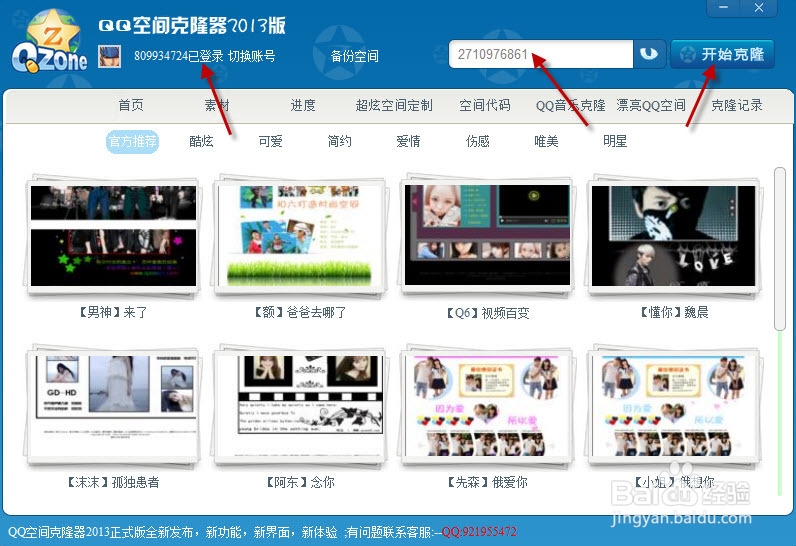Select the 官方推荐 category

tap(132, 141)
